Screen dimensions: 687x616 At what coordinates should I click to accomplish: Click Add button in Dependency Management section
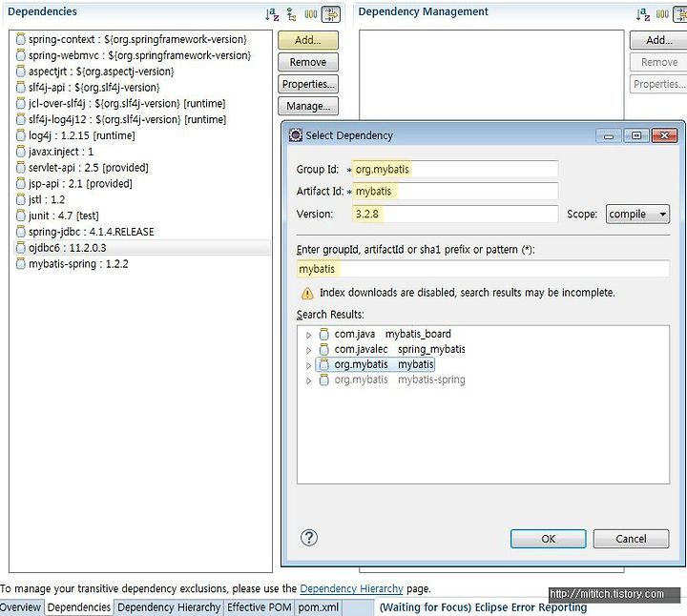(x=658, y=40)
